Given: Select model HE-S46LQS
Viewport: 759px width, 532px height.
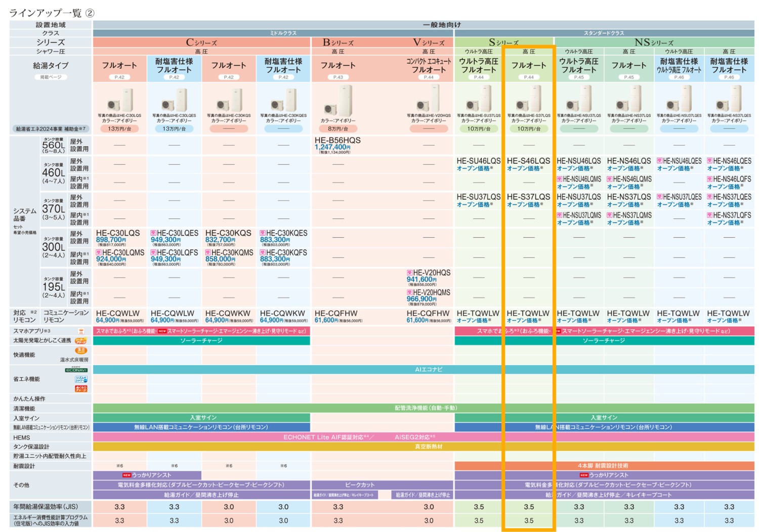Looking at the screenshot, I should (x=529, y=161).
